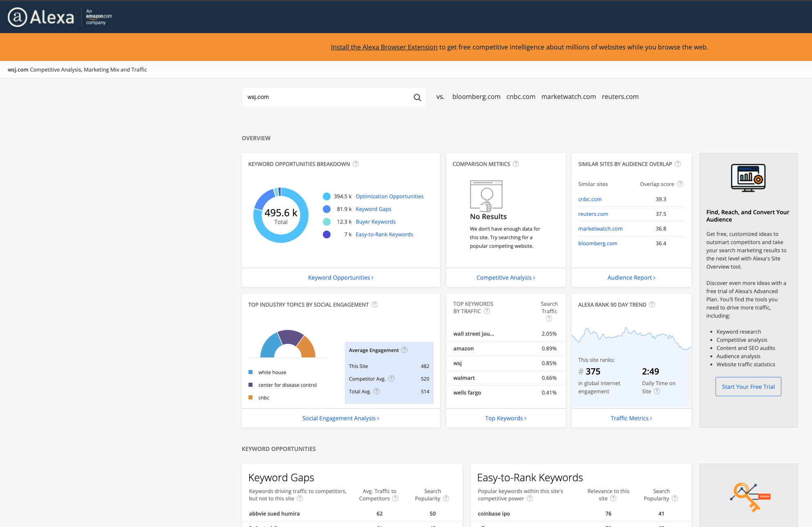
Task: Click help icon for Relevance to this site
Action: 613,498
